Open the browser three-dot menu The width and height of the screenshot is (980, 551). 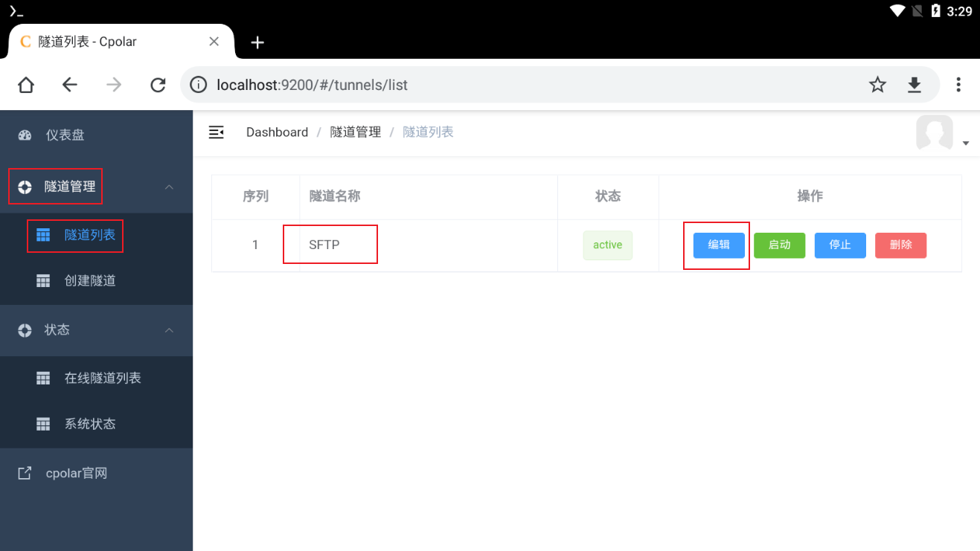pos(958,85)
